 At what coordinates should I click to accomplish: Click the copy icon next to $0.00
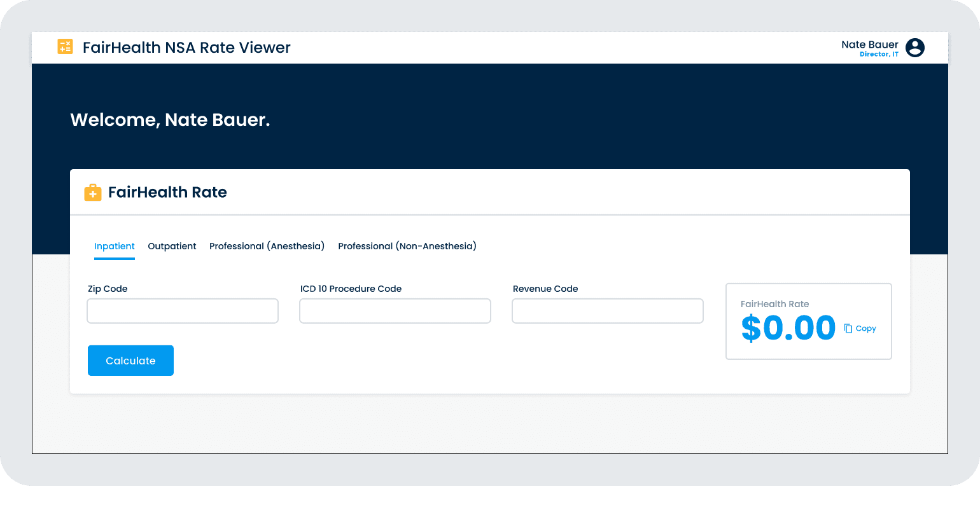848,328
